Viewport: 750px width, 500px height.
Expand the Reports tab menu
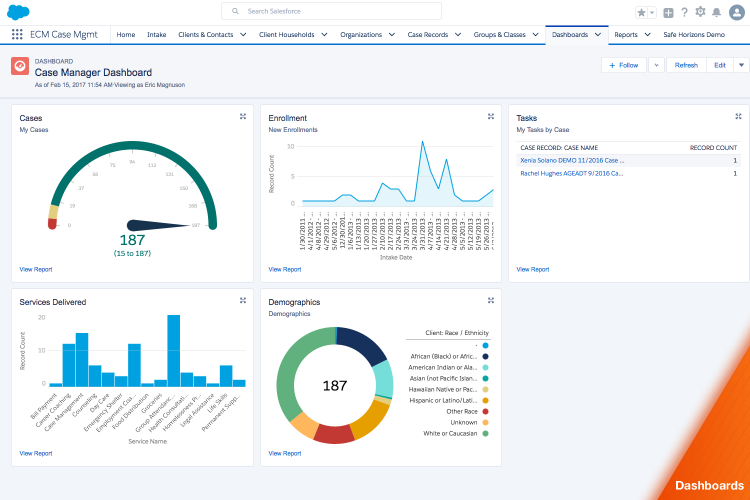click(x=648, y=34)
